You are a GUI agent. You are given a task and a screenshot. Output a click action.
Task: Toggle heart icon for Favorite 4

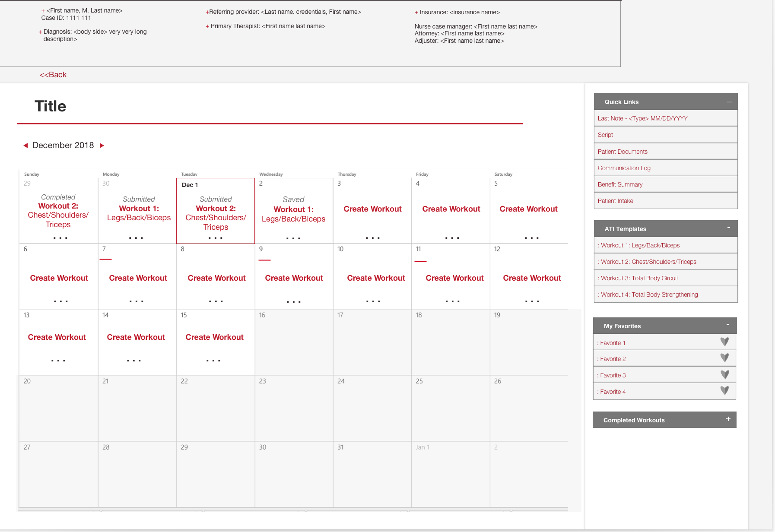tap(724, 390)
